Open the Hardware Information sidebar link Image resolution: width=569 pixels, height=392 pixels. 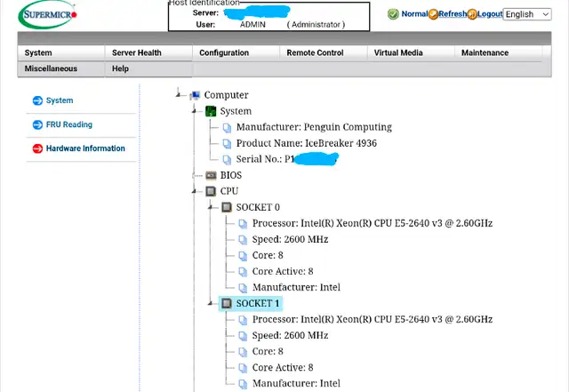coord(85,148)
